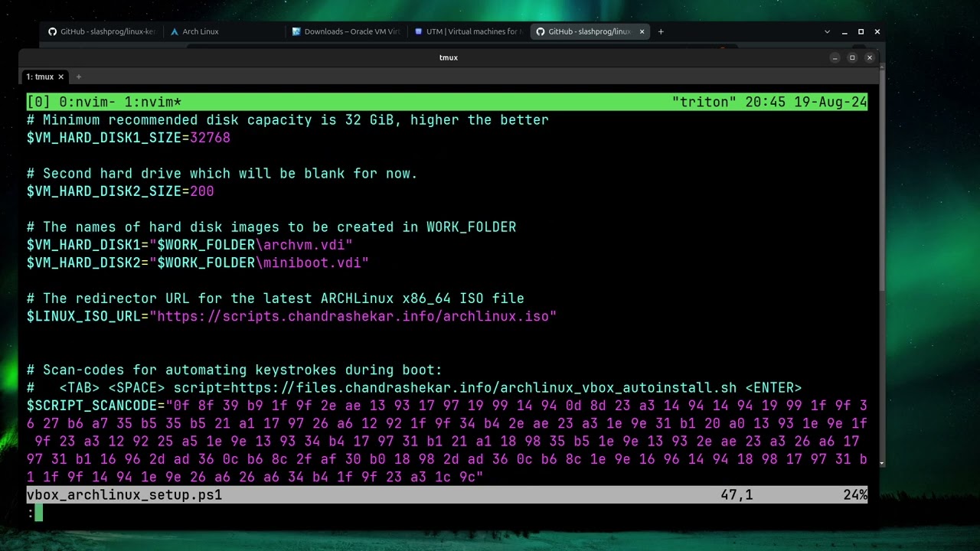Click the <ENTER> token in scan-code comment
980x551 pixels.
(x=773, y=388)
